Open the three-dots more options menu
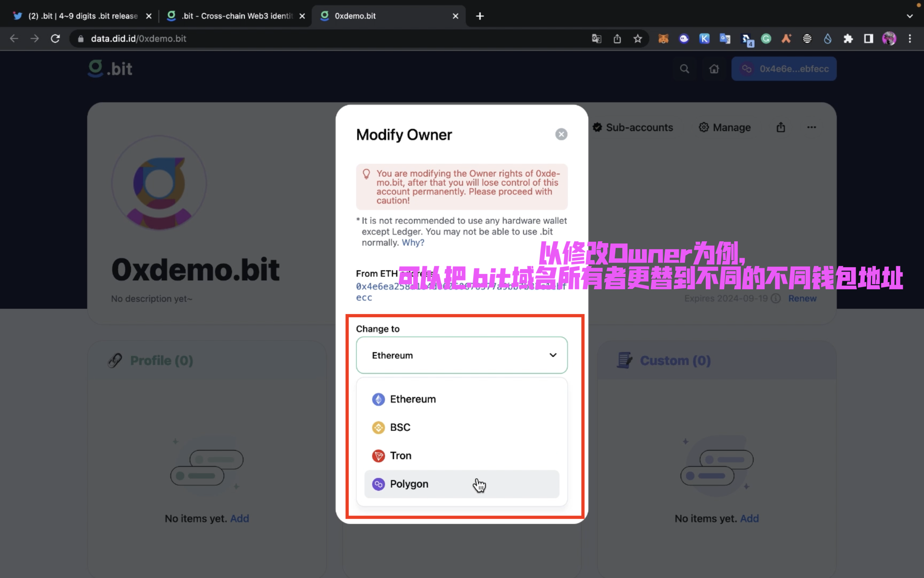Image resolution: width=924 pixels, height=578 pixels. (x=811, y=127)
